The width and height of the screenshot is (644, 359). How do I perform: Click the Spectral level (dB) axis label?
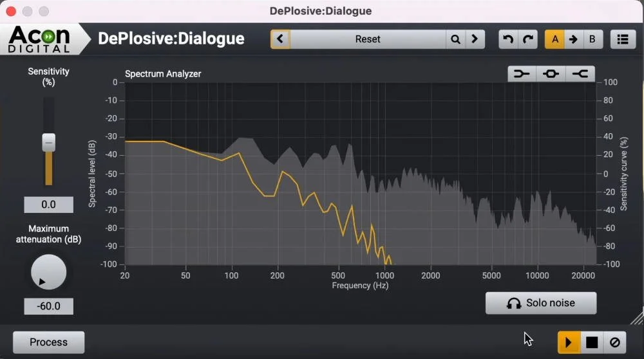coord(92,174)
